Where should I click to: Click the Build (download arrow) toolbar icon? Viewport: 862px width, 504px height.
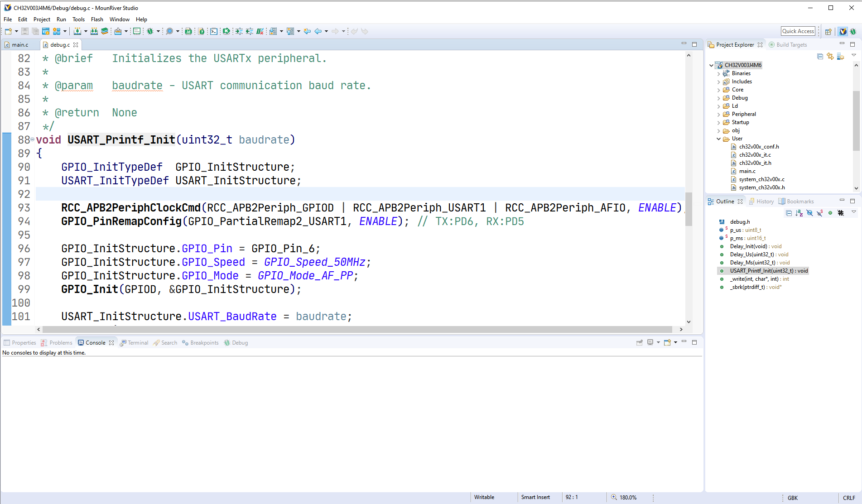(x=77, y=31)
